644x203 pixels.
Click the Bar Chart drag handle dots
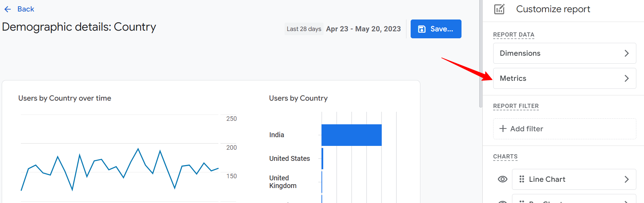tap(521, 201)
